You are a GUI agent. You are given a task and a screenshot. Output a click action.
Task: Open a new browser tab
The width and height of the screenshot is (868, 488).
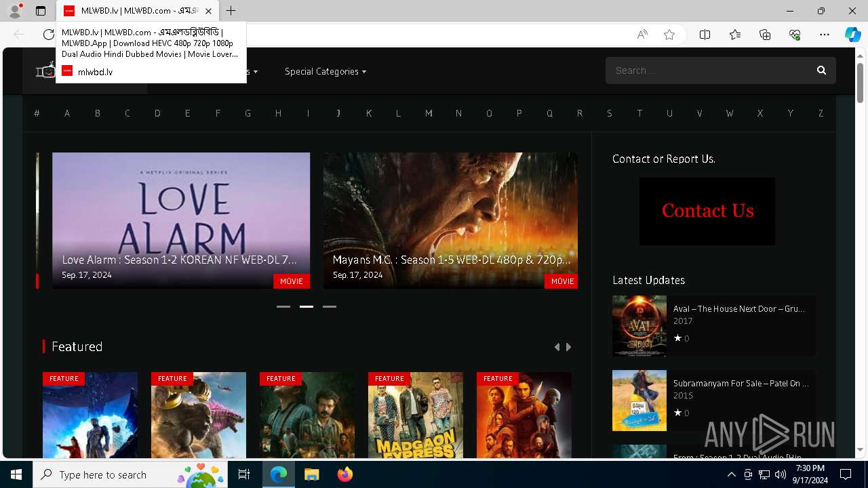pos(231,11)
